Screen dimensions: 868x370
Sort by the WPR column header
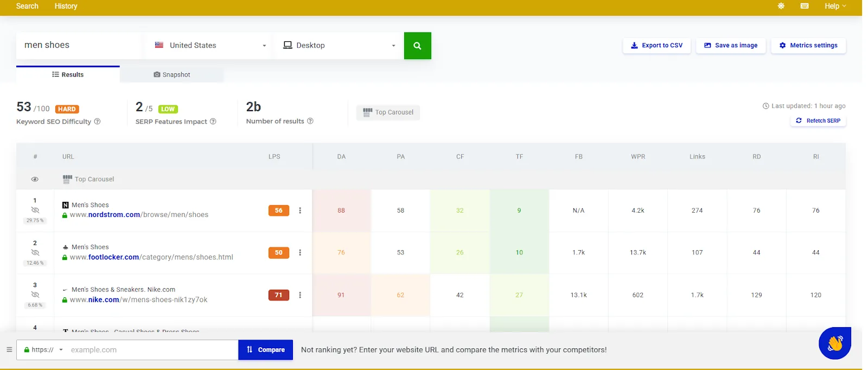tap(638, 157)
